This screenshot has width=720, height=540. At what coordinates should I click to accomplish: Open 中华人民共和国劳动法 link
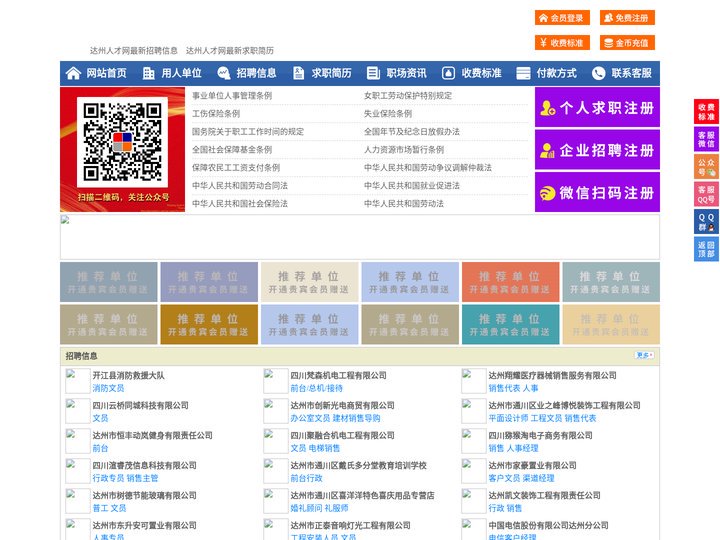404,203
